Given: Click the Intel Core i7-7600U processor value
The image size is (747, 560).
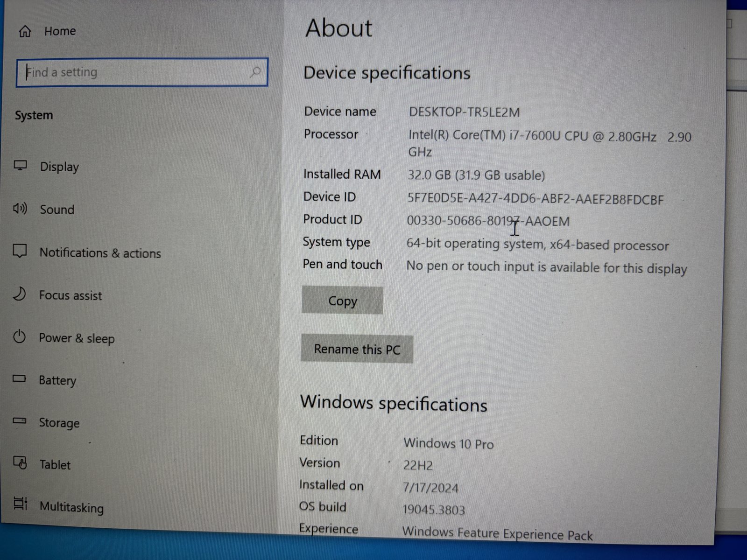Looking at the screenshot, I should pos(550,144).
